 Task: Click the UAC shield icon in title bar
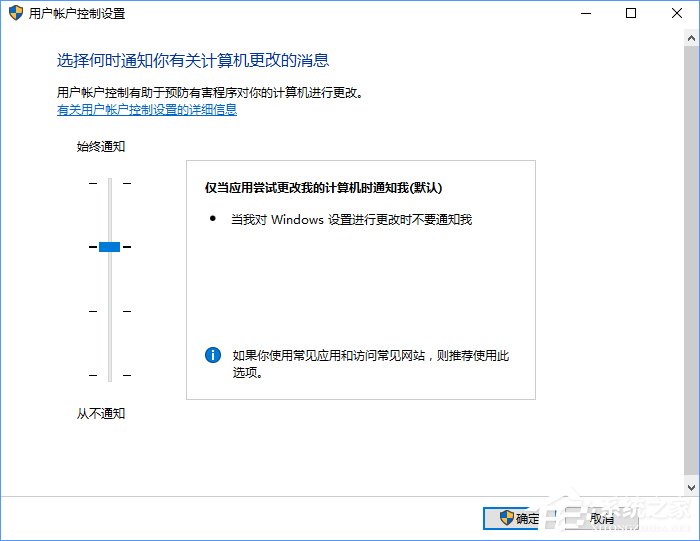(x=16, y=13)
